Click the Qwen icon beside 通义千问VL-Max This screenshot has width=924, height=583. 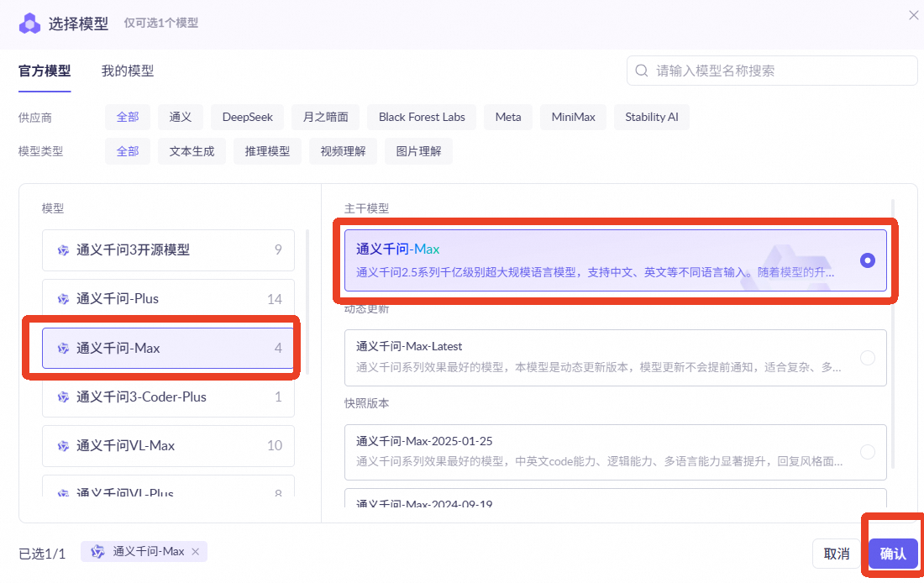63,445
